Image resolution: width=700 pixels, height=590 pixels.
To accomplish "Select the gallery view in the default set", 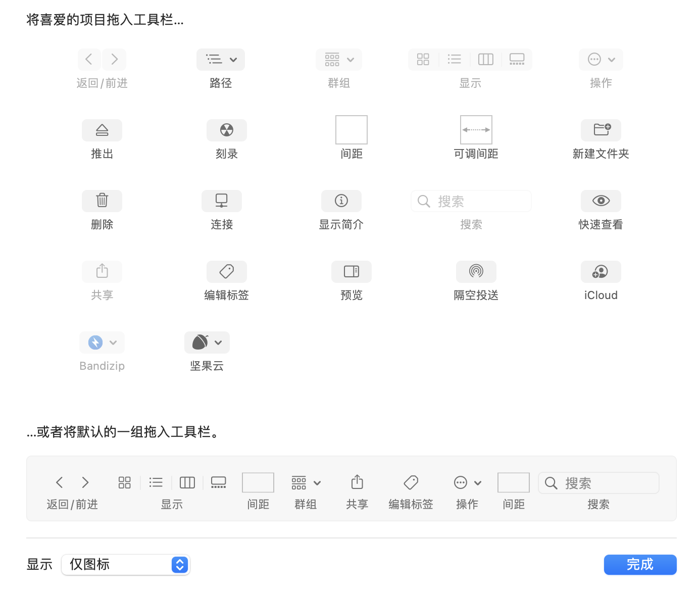I will click(219, 482).
